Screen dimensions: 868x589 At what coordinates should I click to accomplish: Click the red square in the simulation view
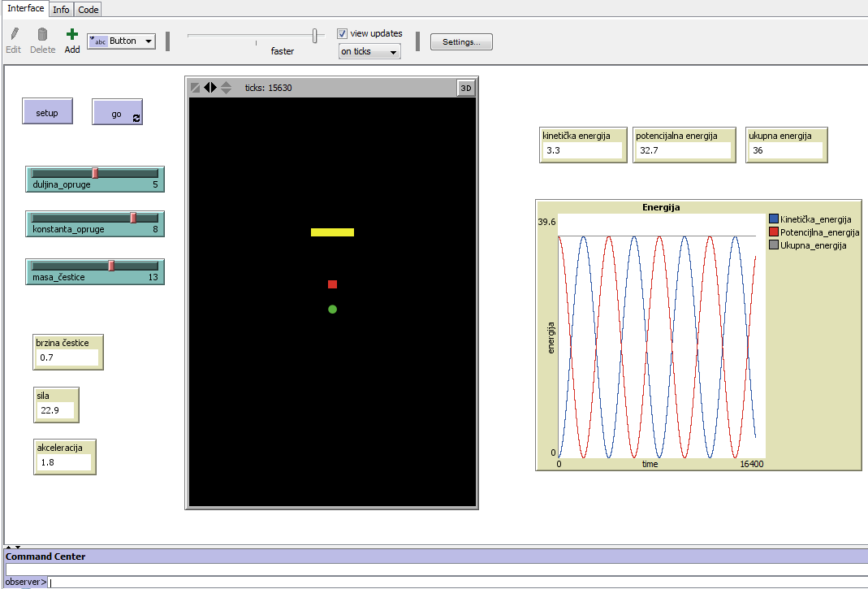click(332, 284)
